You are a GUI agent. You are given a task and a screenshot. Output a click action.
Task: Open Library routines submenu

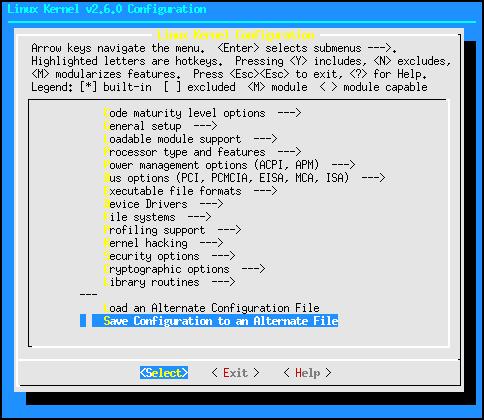[x=169, y=282]
